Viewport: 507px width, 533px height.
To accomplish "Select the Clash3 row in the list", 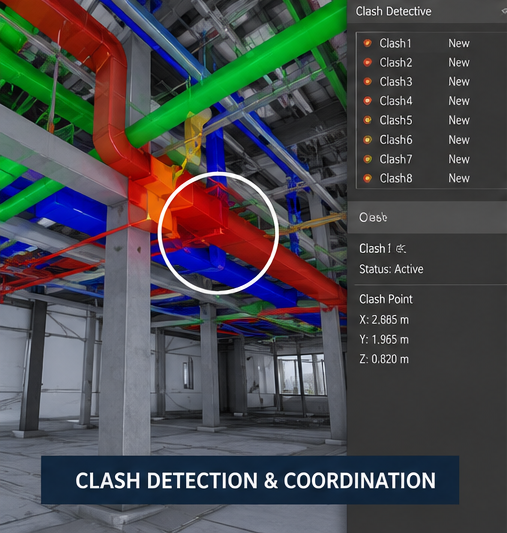I will point(432,82).
